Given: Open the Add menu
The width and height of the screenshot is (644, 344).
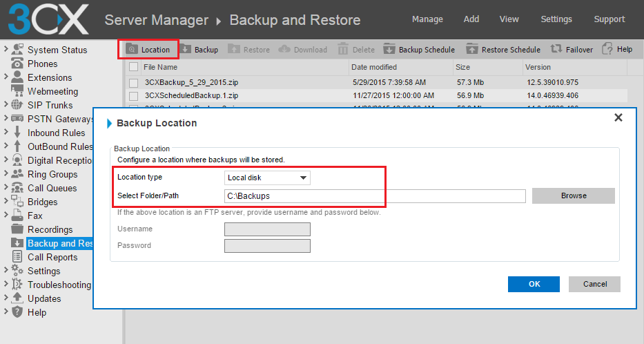Looking at the screenshot, I should click(x=471, y=19).
